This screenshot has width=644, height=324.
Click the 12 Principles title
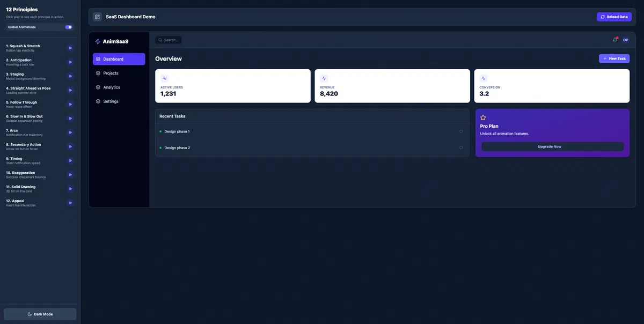coord(22,9)
